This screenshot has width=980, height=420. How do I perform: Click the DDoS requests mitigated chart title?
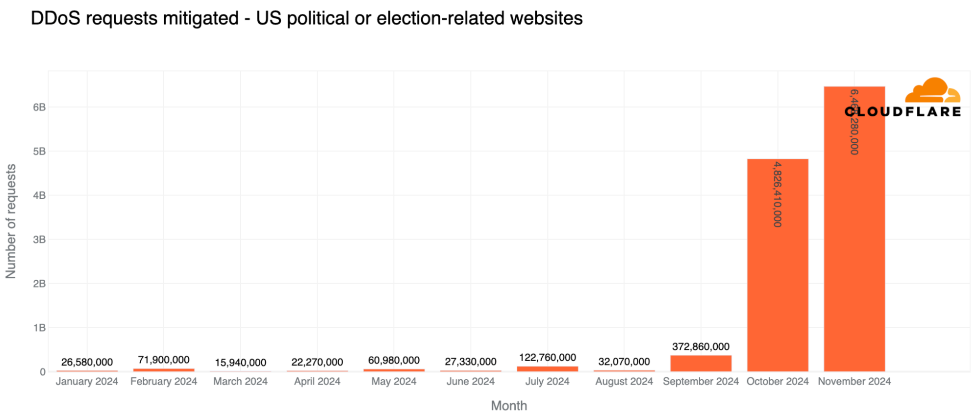pos(306,19)
